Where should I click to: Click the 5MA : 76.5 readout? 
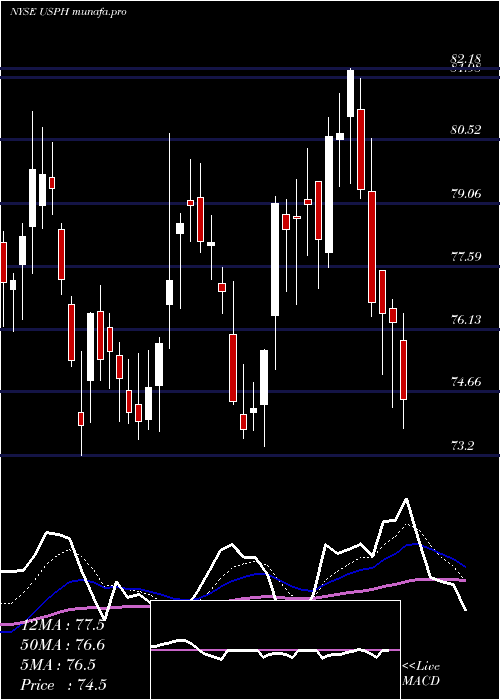coord(58,665)
